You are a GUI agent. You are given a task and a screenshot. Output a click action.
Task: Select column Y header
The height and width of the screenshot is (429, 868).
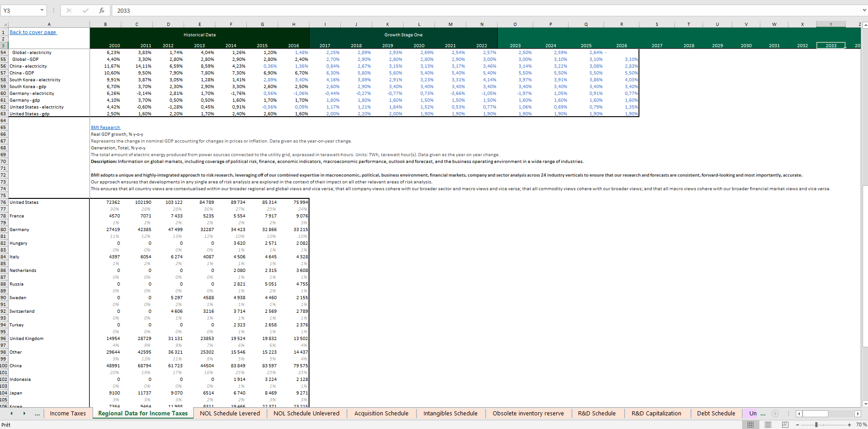point(831,25)
